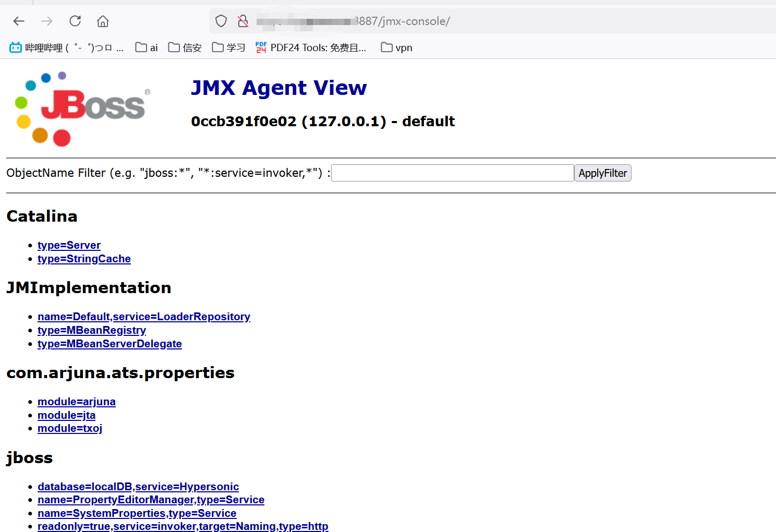Open name=PropertyEditorManager,type=Service link
Image resolution: width=776 pixels, height=532 pixels.
click(151, 500)
